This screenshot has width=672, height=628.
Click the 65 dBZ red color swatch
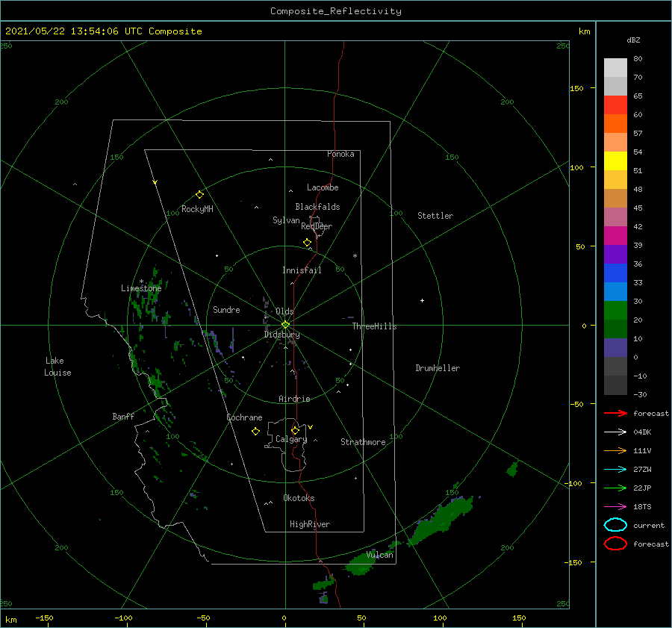(615, 105)
